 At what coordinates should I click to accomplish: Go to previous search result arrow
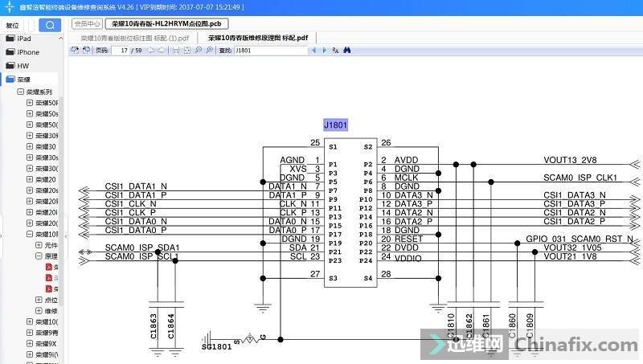(313, 50)
